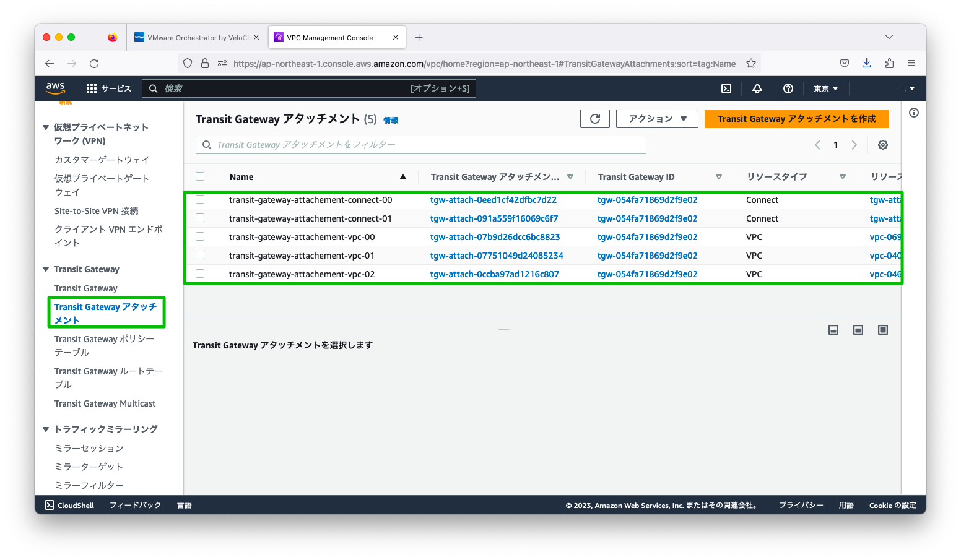
Task: Go to previous page of attachments
Action: (817, 145)
